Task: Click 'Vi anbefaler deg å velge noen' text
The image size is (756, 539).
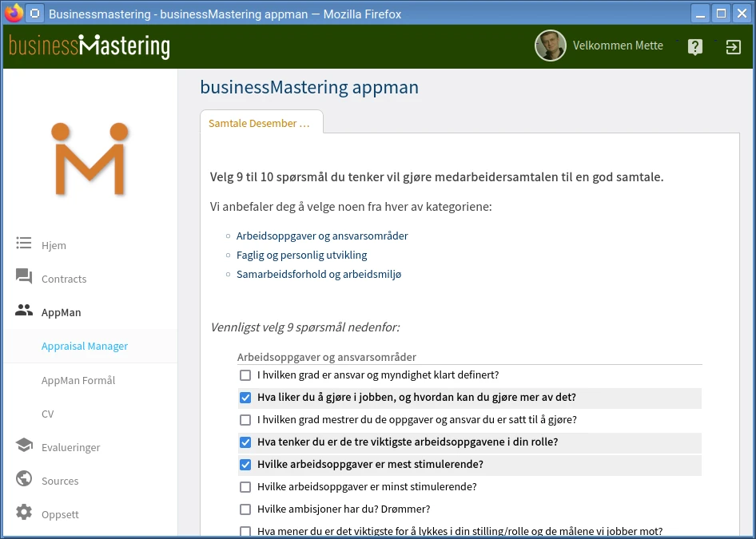Action: (351, 207)
